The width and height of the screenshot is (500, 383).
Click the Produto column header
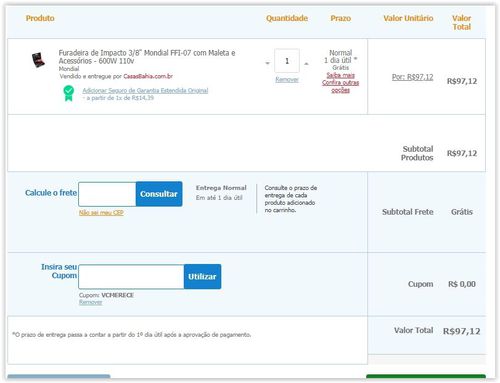pyautogui.click(x=40, y=18)
